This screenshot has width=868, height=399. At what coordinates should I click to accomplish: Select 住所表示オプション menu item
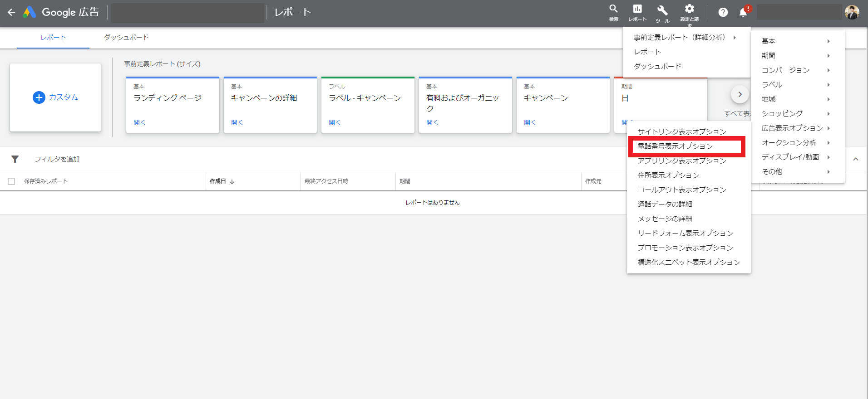(689, 175)
